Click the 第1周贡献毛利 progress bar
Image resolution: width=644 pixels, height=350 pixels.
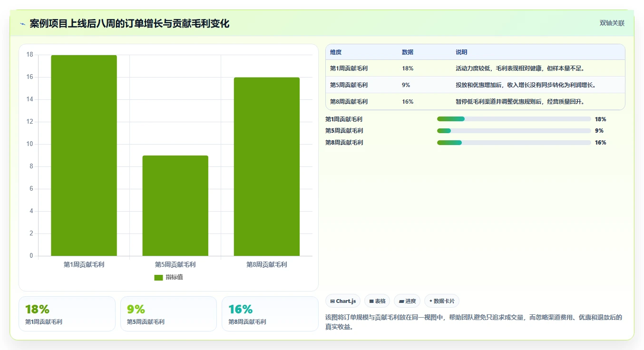coord(514,119)
